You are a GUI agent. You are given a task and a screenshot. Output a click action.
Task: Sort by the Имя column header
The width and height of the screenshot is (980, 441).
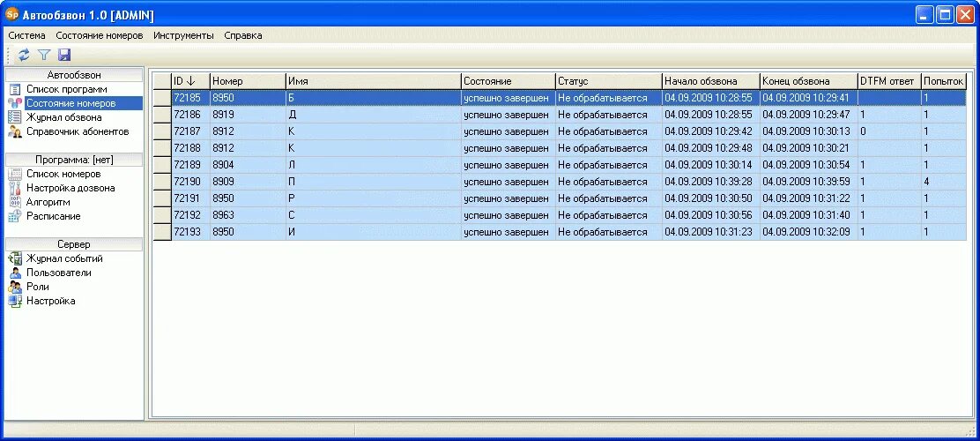[373, 81]
